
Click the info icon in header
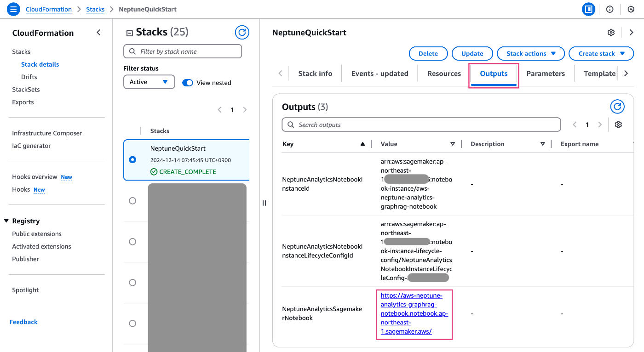click(610, 9)
